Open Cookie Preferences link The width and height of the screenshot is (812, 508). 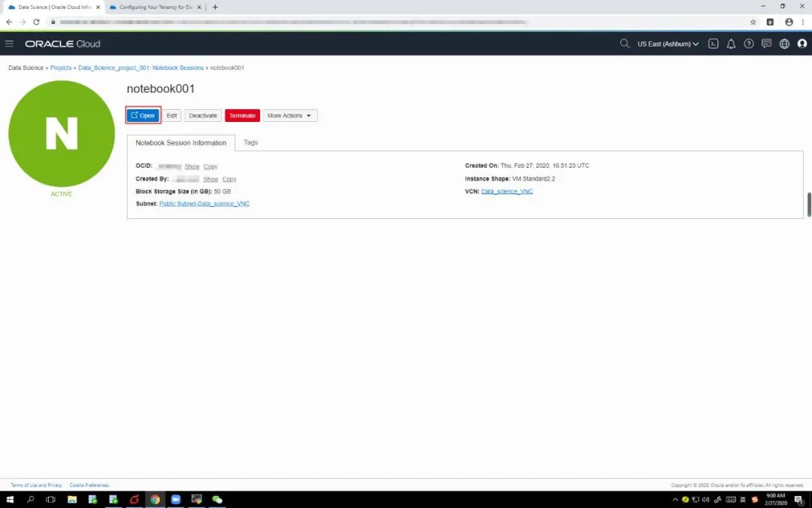pyautogui.click(x=89, y=485)
